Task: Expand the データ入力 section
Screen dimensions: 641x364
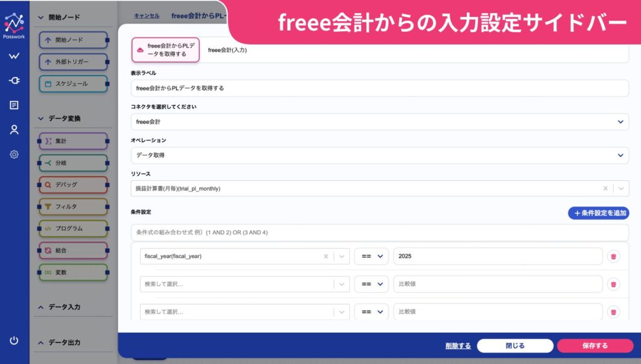Action: (x=41, y=307)
